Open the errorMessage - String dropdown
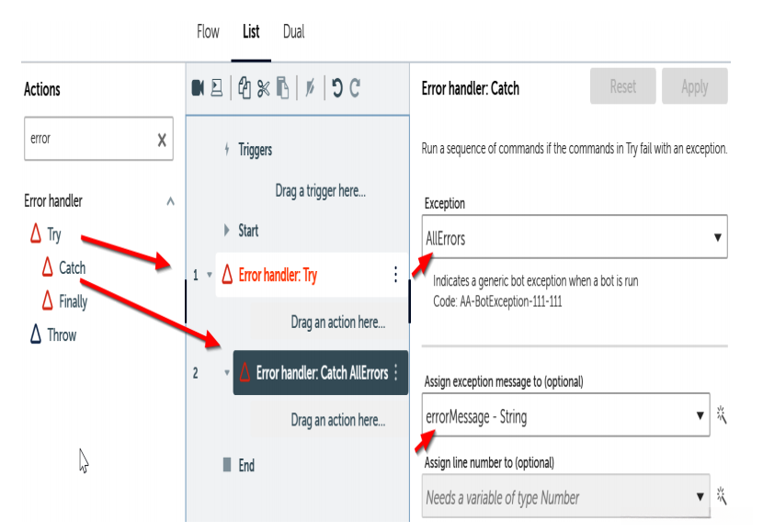 tap(565, 416)
